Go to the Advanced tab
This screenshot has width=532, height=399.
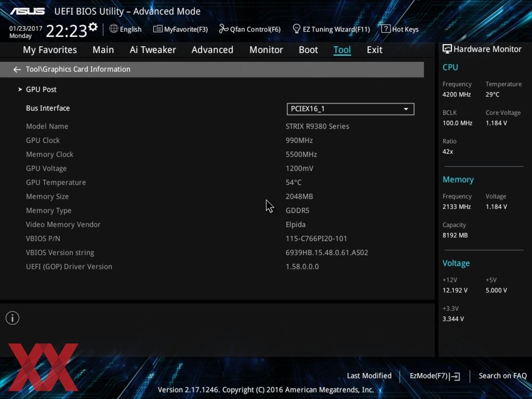(212, 50)
